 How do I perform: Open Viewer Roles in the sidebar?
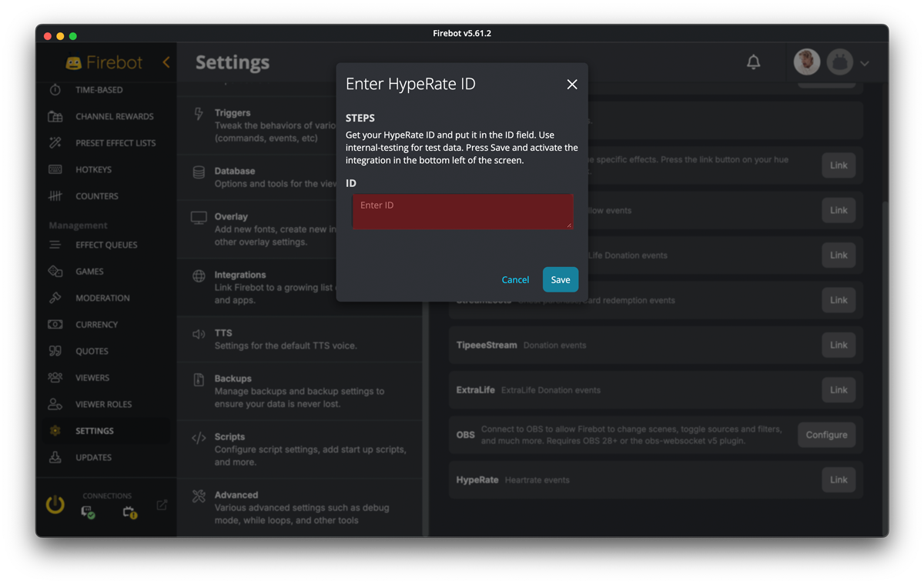(105, 404)
